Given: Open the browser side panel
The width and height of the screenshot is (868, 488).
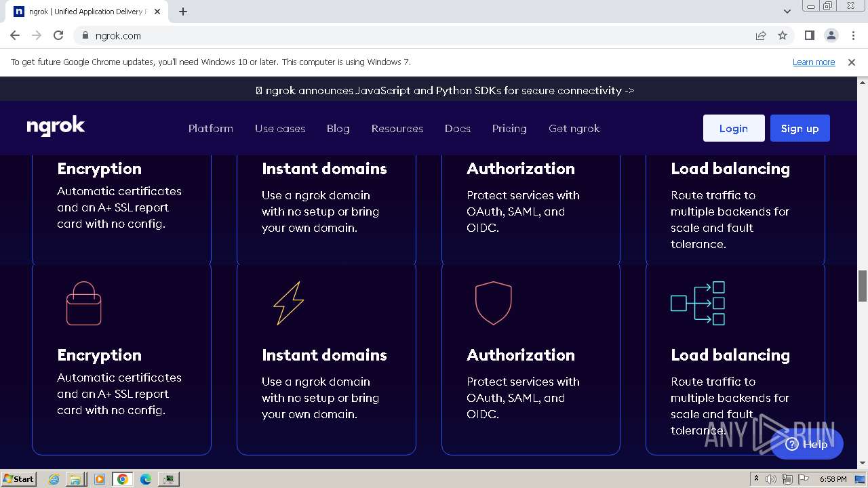Looking at the screenshot, I should coord(809,35).
